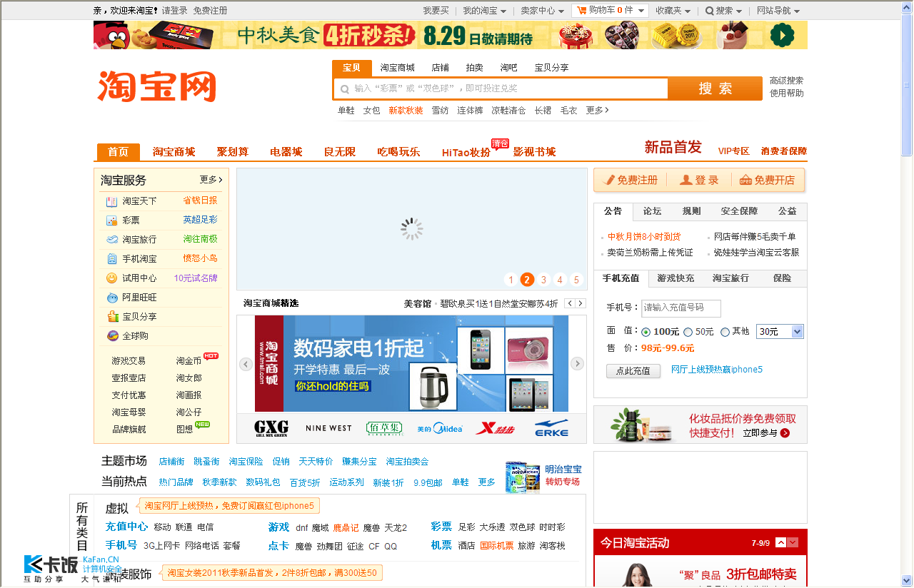This screenshot has height=588, width=914.
Task: Select the 50元 recharge radio button
Action: click(x=688, y=332)
